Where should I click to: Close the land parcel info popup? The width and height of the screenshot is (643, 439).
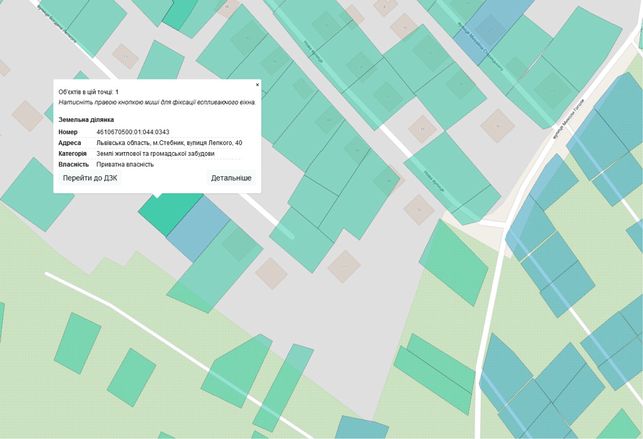click(258, 84)
